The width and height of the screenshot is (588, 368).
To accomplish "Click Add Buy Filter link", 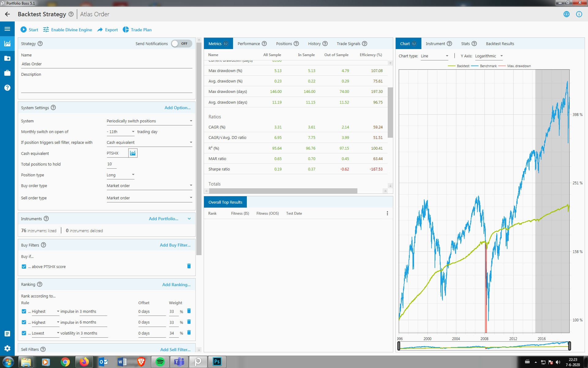I will point(175,245).
